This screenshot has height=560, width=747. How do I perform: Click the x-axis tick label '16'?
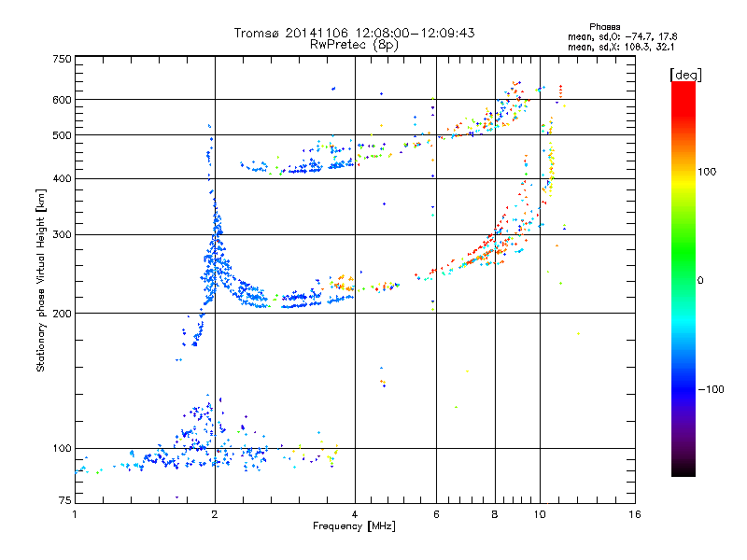pyautogui.click(x=635, y=514)
